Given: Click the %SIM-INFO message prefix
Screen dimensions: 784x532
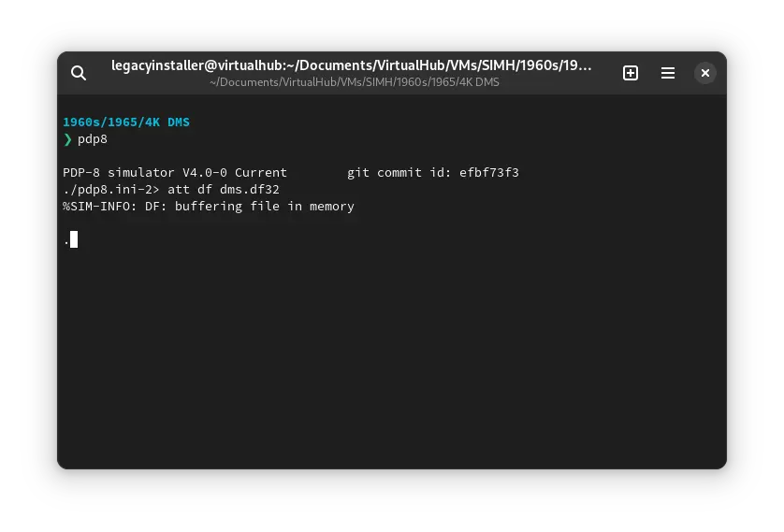Looking at the screenshot, I should pyautogui.click(x=99, y=207).
